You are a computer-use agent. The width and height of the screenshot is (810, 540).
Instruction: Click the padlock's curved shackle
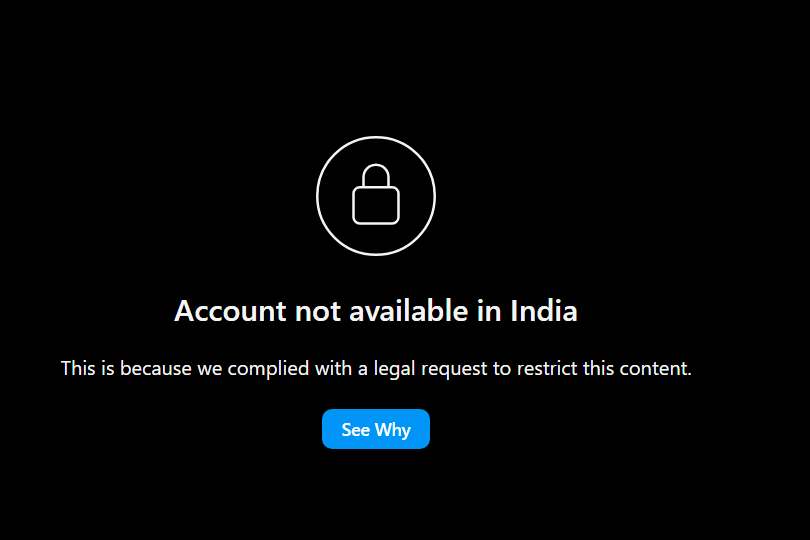click(x=376, y=176)
